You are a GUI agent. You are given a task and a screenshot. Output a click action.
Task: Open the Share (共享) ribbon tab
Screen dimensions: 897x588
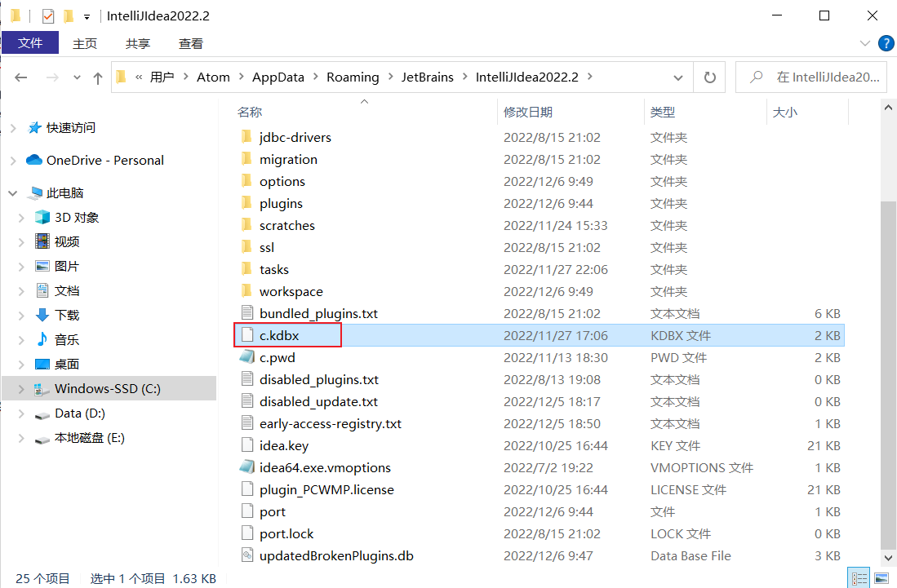pyautogui.click(x=137, y=43)
